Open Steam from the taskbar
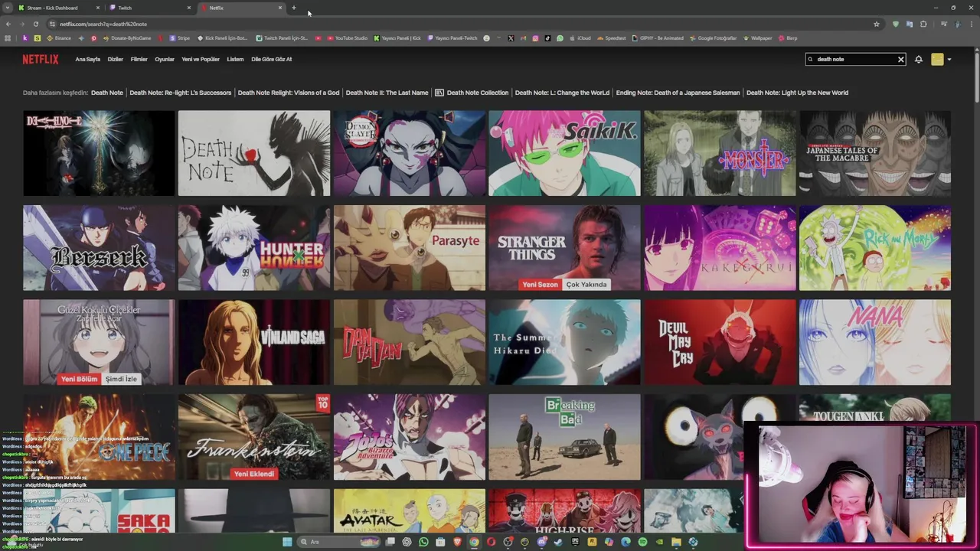The image size is (980, 551). [x=558, y=542]
